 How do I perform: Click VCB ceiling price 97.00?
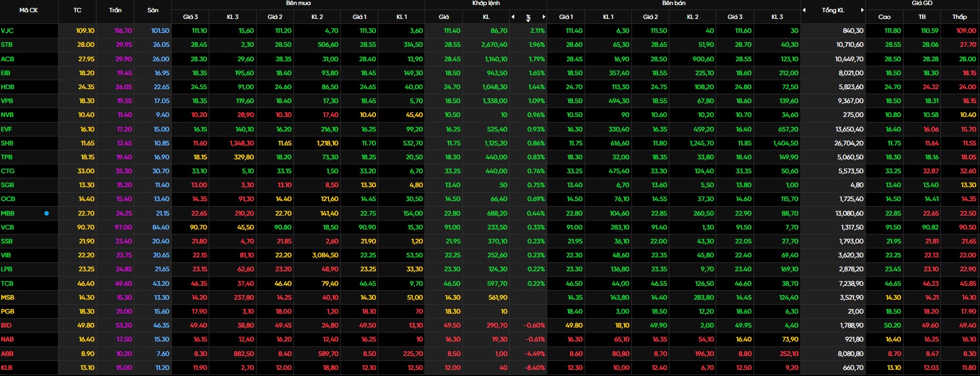coord(123,227)
